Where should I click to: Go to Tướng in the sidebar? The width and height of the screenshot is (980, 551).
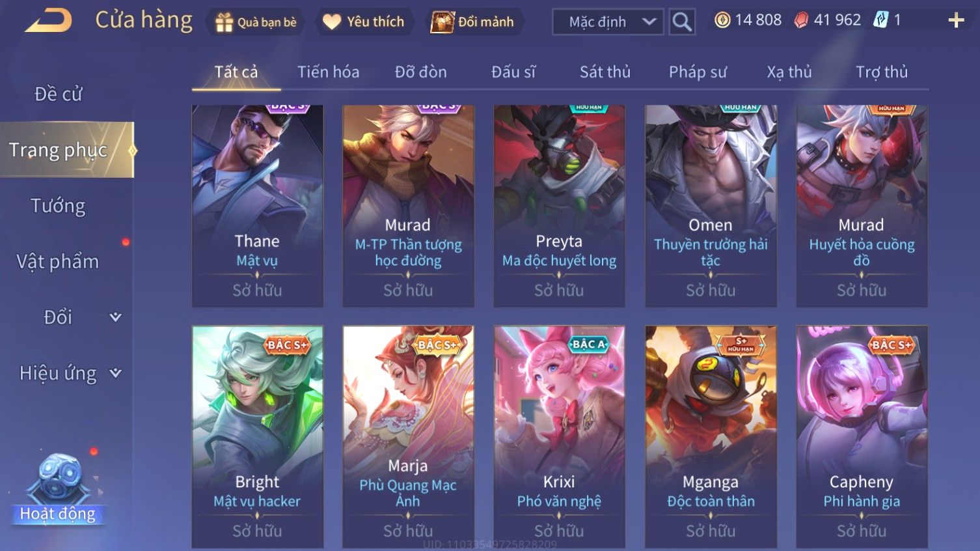pos(58,206)
